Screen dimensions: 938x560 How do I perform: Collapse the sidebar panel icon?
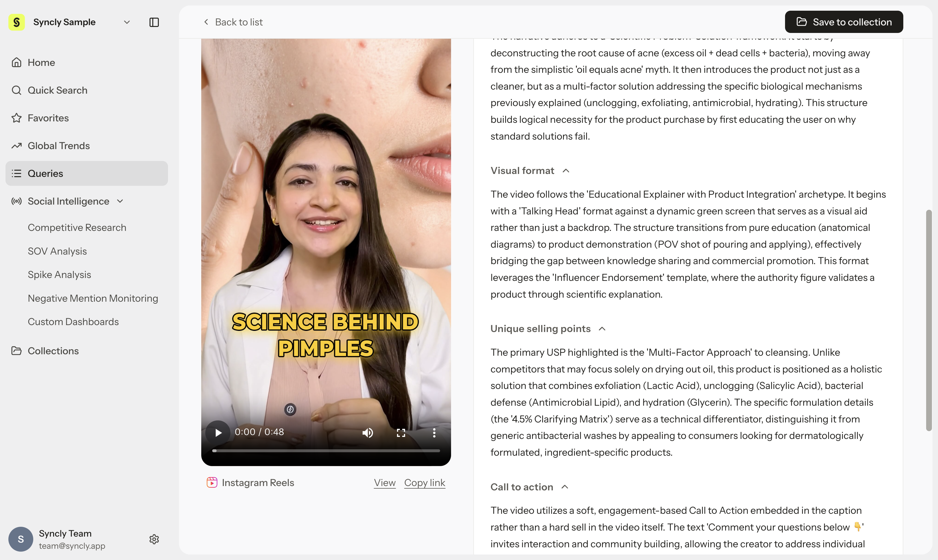click(x=154, y=22)
